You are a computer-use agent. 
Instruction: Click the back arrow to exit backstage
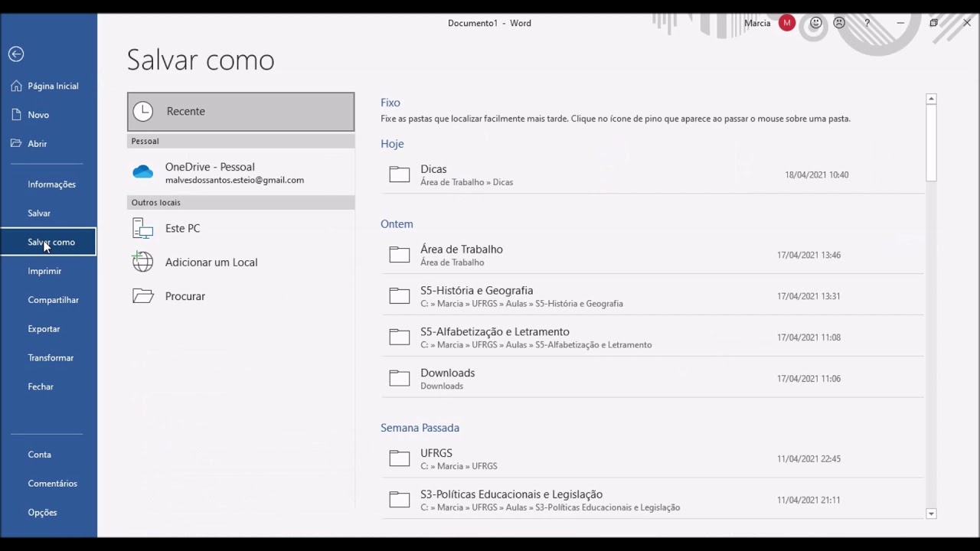(16, 54)
